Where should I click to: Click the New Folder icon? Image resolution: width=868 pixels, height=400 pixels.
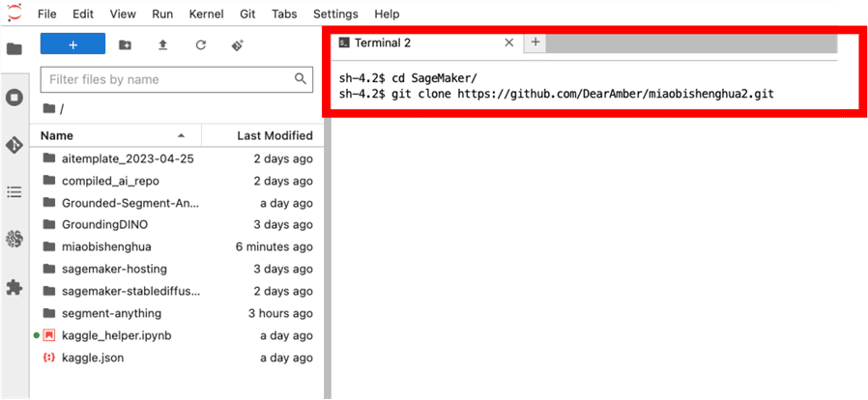pyautogui.click(x=125, y=45)
